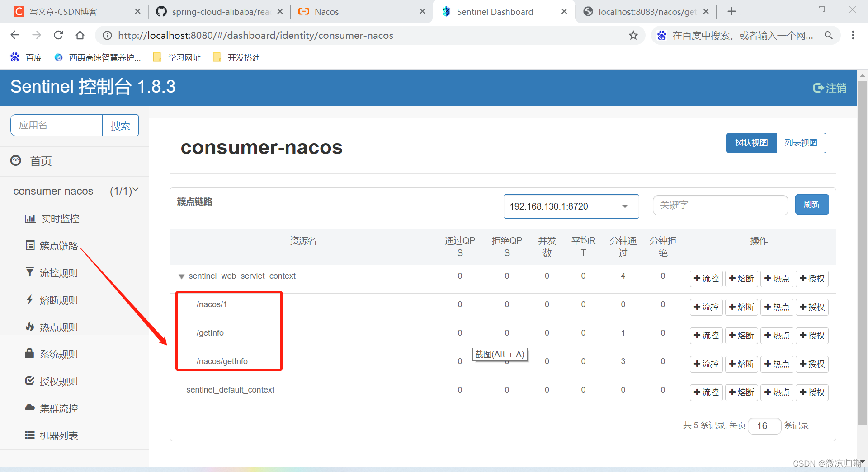Add 流控 rule for /nacos/getInfo
Screen dimensions: 868x472
tap(706, 364)
